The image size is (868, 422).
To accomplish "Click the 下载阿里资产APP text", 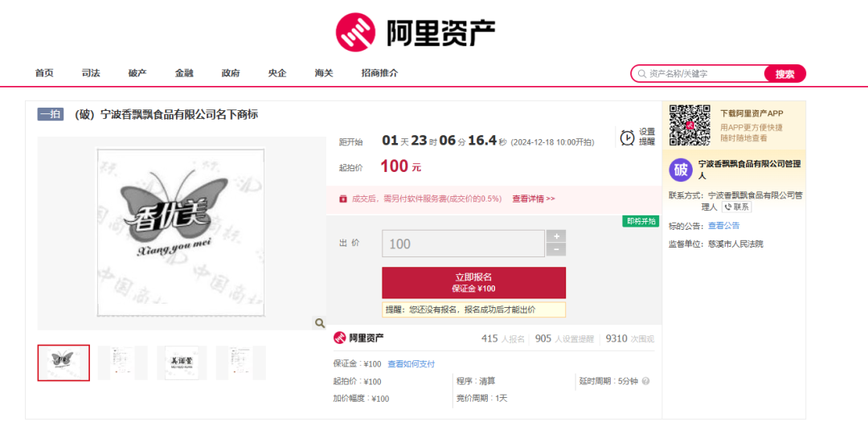I will tap(751, 113).
